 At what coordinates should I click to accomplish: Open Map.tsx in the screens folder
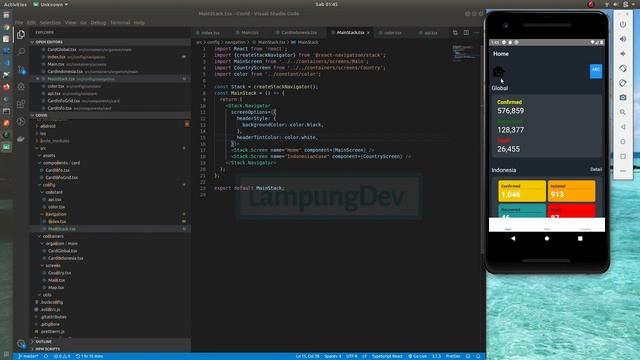click(56, 288)
